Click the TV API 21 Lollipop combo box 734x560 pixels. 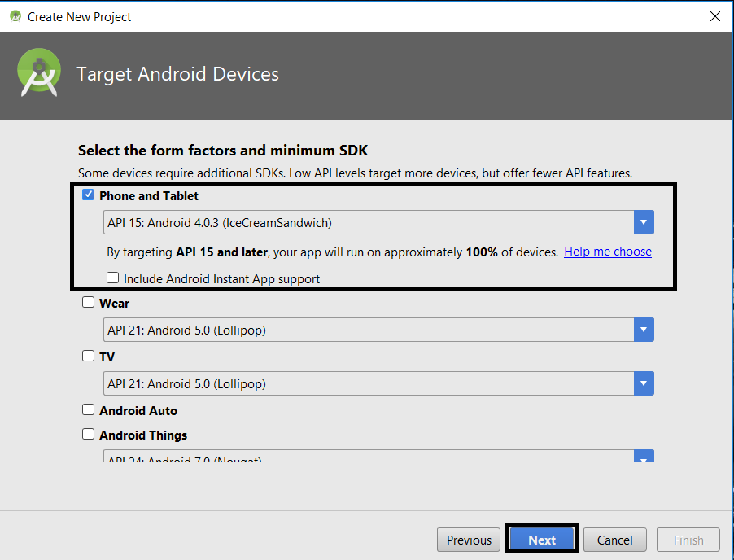pos(369,383)
